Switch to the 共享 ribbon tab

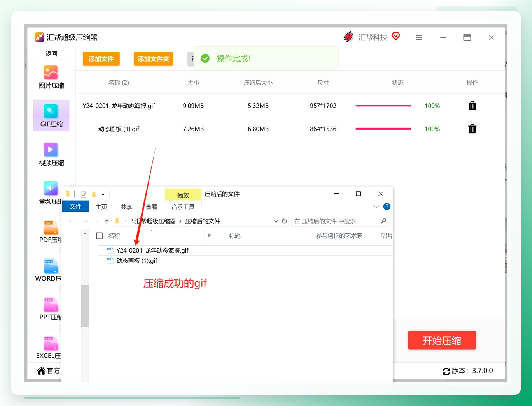click(126, 207)
